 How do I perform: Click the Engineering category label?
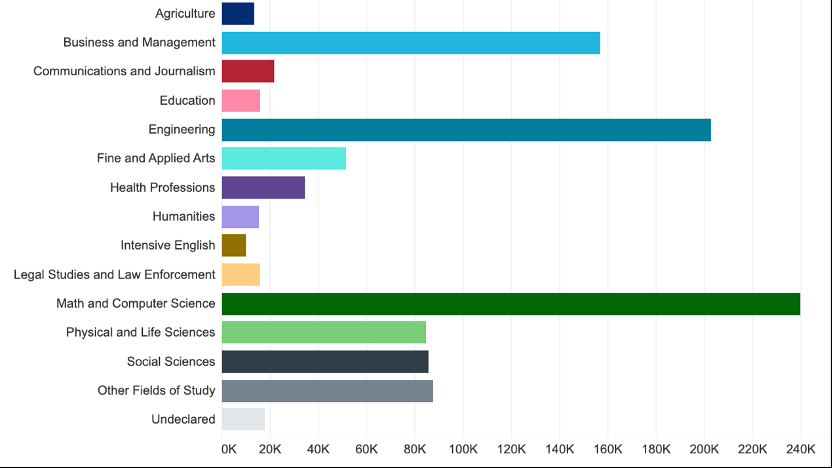point(181,129)
